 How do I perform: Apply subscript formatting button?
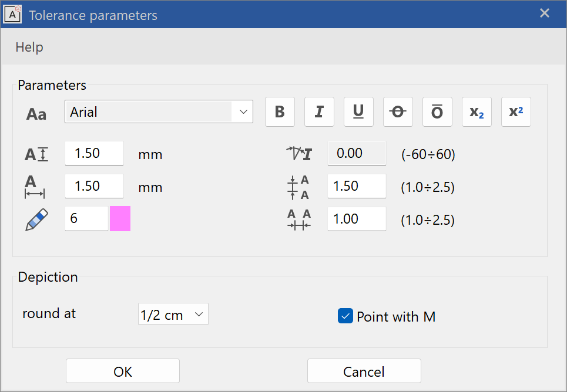(477, 112)
